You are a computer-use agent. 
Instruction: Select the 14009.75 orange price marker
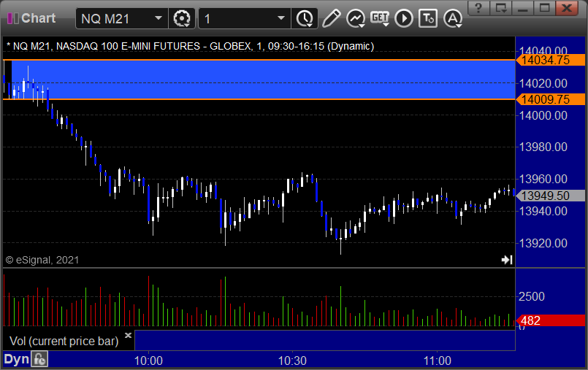(x=551, y=99)
